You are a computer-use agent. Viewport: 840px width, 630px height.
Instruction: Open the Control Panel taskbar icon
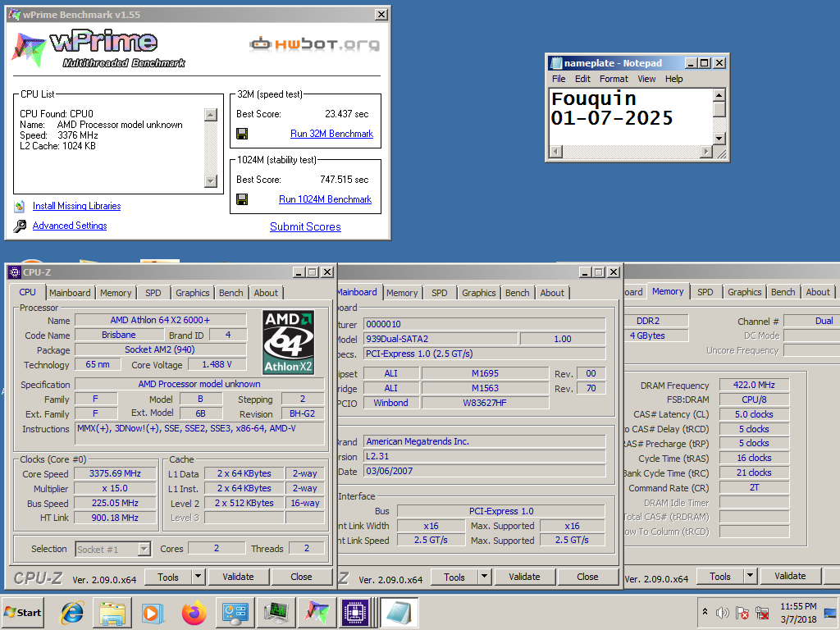coord(235,612)
